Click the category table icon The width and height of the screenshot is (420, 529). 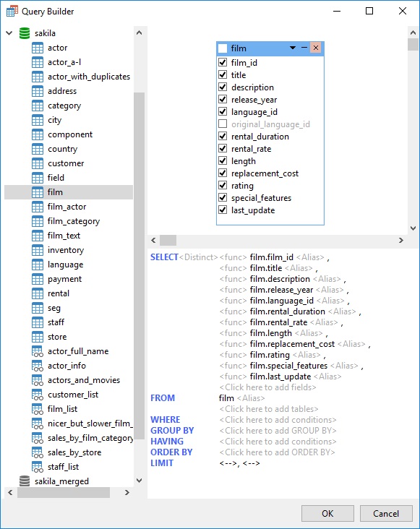[38, 106]
